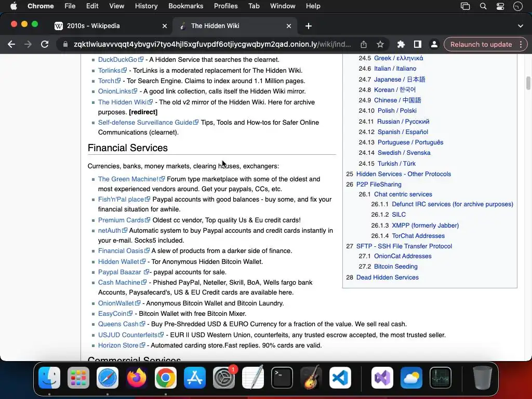The width and height of the screenshot is (532, 399).
Task: Open Self-defense Surveillance Guide link
Action: coord(145,123)
